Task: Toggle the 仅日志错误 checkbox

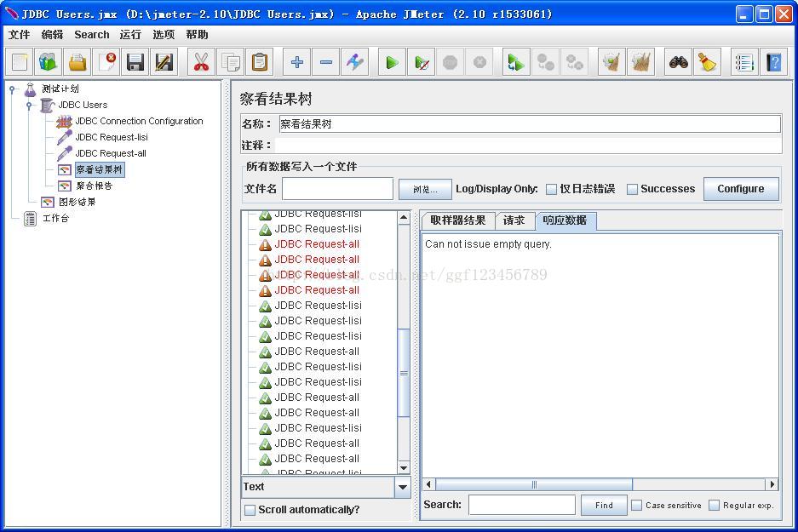Action: coord(551,189)
